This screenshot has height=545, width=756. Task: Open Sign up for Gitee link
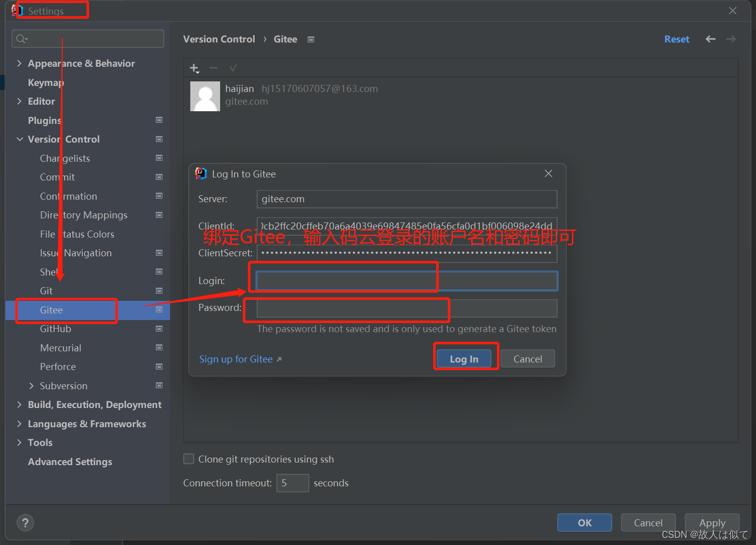[240, 359]
